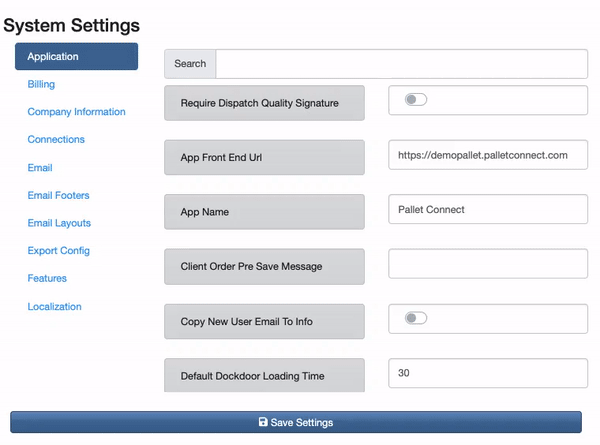Click the Save Settings button
This screenshot has height=445, width=600.
tap(296, 422)
